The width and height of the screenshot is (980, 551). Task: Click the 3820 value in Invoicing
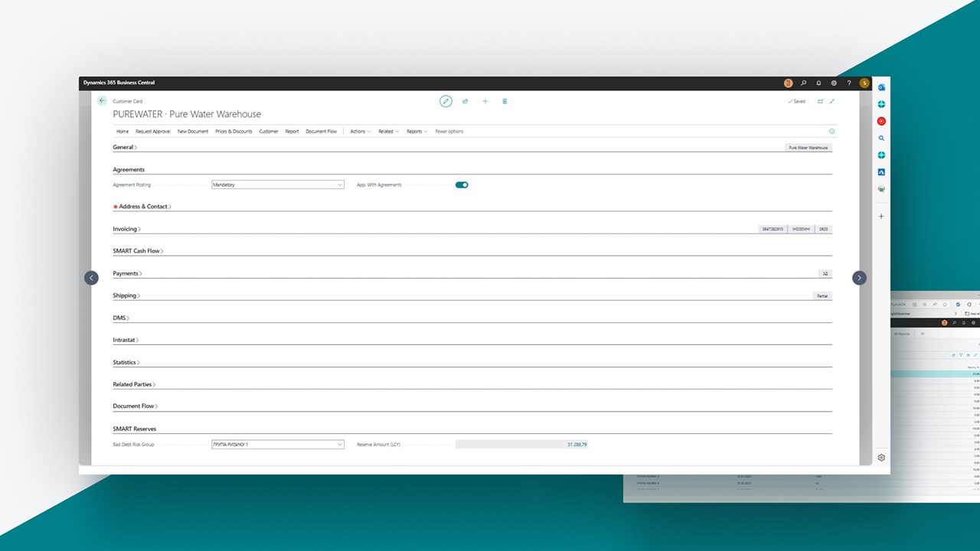pos(823,229)
